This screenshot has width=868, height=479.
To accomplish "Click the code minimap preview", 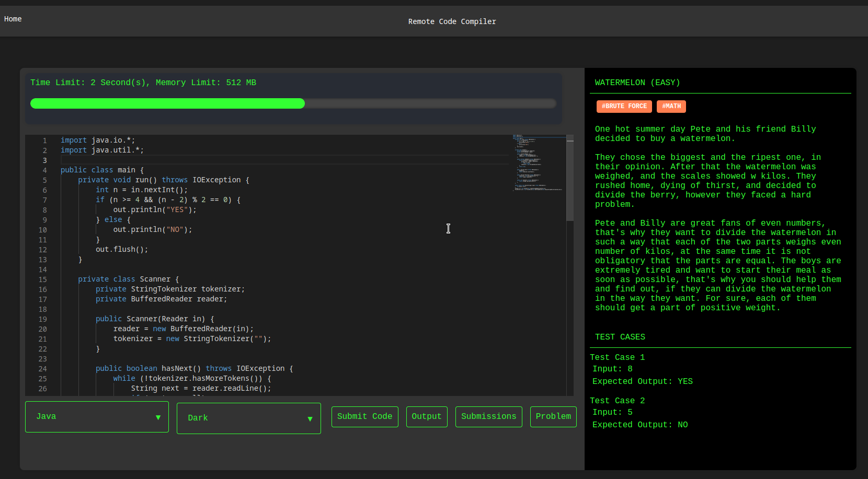I will [x=539, y=163].
